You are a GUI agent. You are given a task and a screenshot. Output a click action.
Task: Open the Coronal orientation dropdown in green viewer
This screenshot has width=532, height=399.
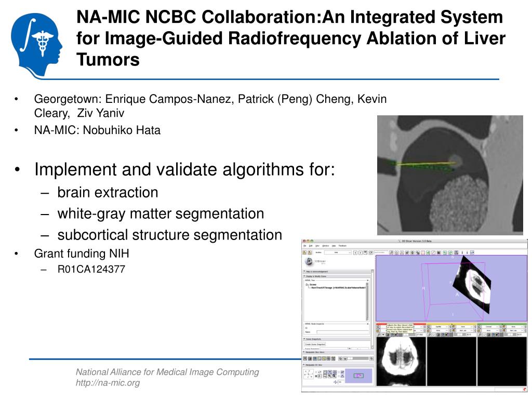490,327
